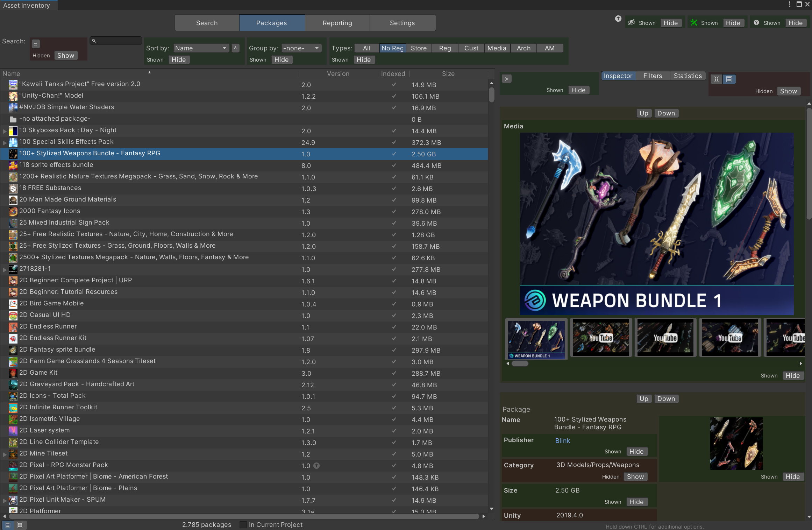
Task: Select list view icon at bottom-left
Action: pos(8,525)
